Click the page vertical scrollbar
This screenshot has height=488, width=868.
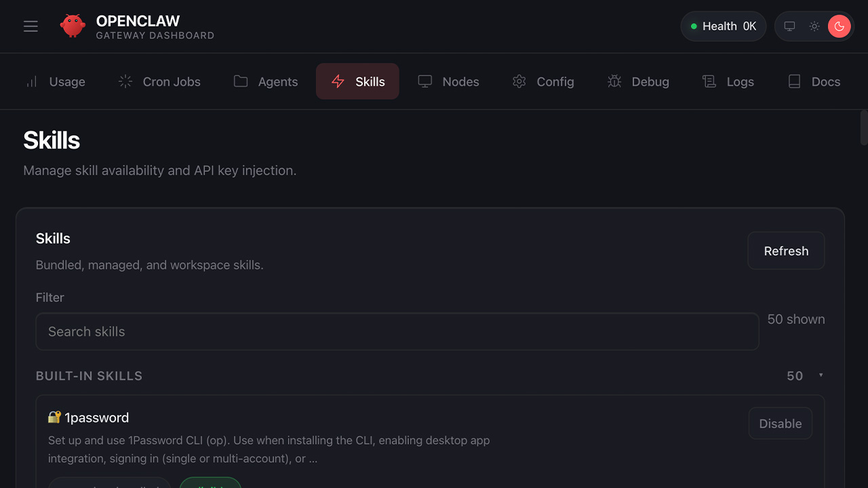[x=863, y=127]
